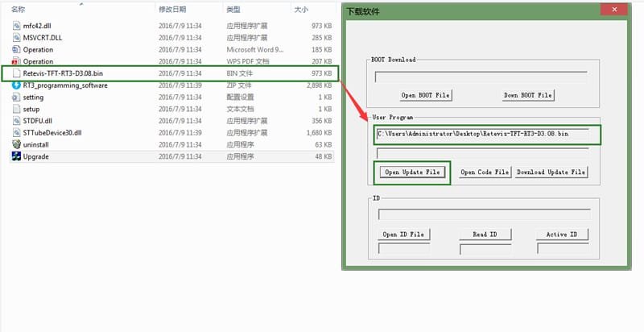Click the Retevis-TFT-RT3-D3.08.bin file icon
644x332 pixels.
(16, 73)
